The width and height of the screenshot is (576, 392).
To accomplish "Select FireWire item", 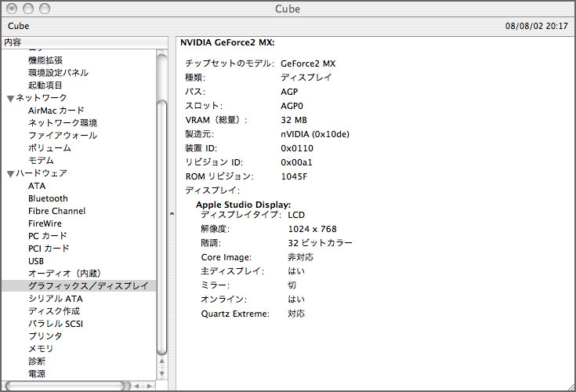I will pos(45,223).
